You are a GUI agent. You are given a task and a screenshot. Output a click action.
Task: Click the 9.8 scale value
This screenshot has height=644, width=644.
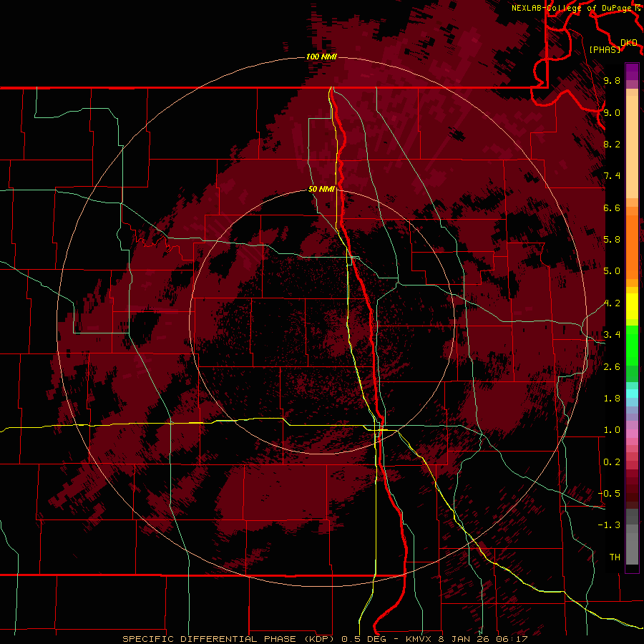point(612,80)
